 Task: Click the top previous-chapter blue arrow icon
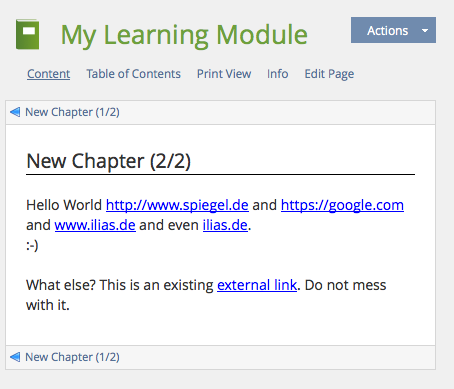(15, 112)
